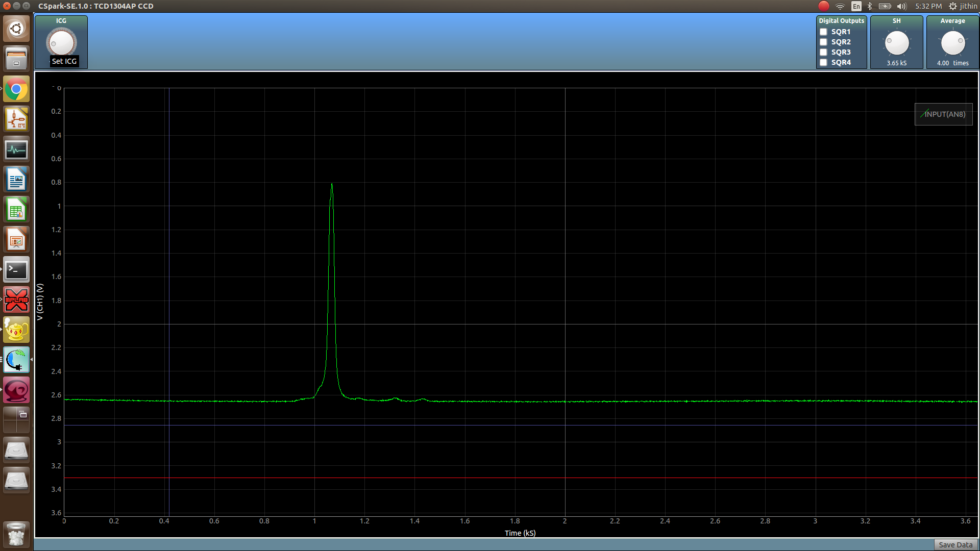This screenshot has height=551, width=980.
Task: Open the MPLAB X IDE dock icon
Action: [x=16, y=300]
